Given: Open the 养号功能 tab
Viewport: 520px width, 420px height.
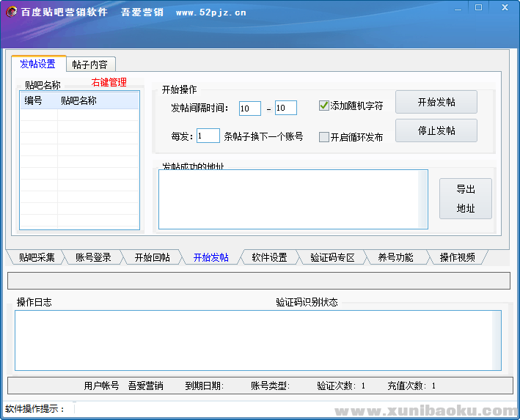Looking at the screenshot, I should point(395,257).
